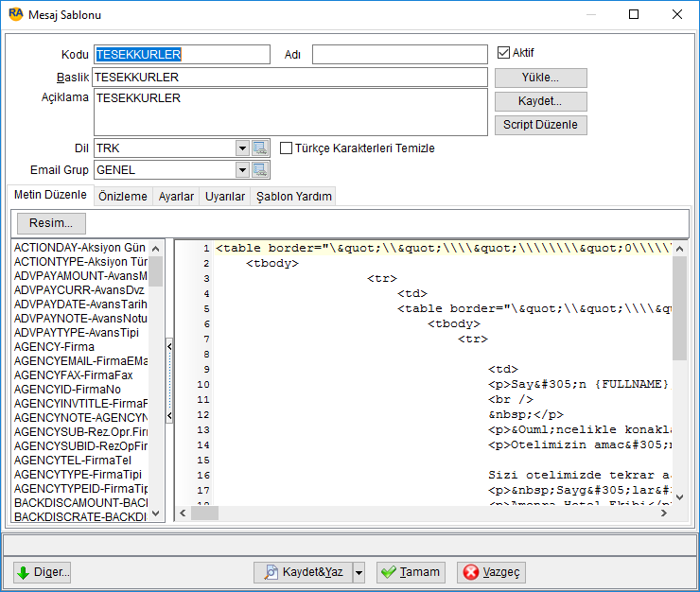The width and height of the screenshot is (700, 592).
Task: Select AGENCYEMAIL-FirmaEMa item
Action: click(80, 361)
